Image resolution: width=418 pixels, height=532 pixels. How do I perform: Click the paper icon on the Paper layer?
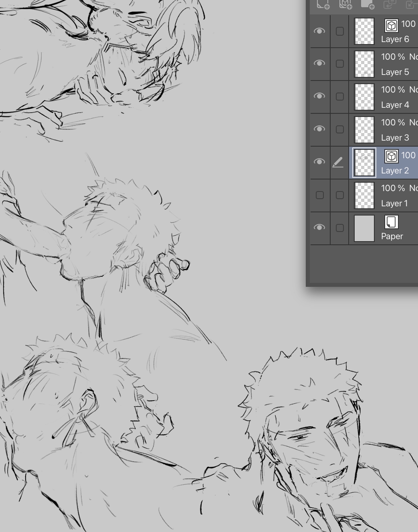tap(391, 222)
